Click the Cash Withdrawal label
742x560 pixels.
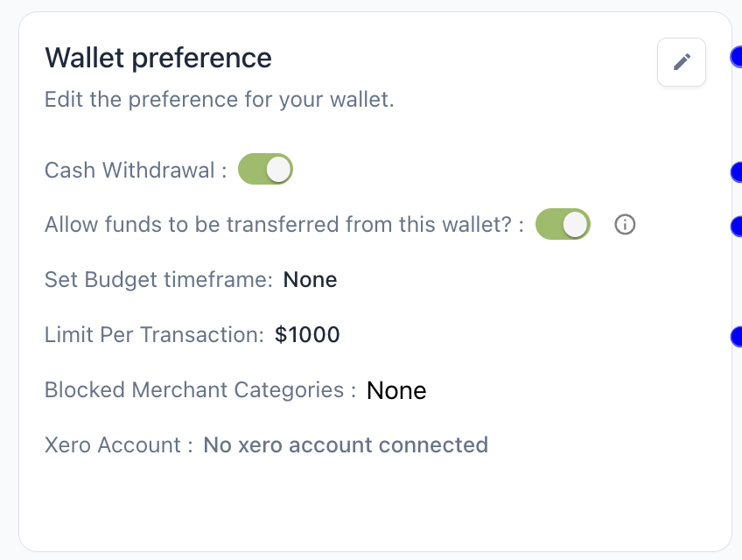129,170
